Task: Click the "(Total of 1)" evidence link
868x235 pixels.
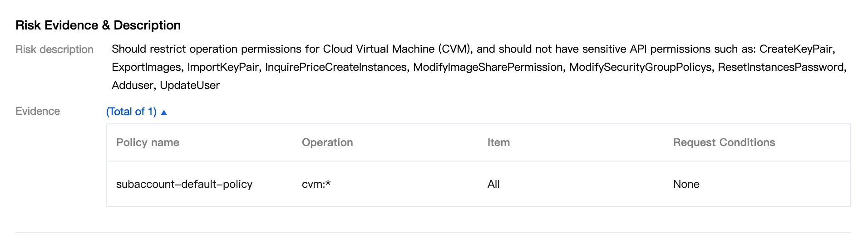Action: coord(131,112)
